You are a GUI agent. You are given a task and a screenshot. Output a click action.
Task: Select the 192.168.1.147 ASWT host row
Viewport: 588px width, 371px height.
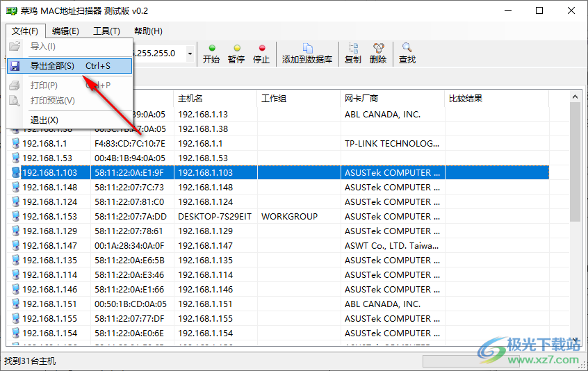click(x=209, y=246)
